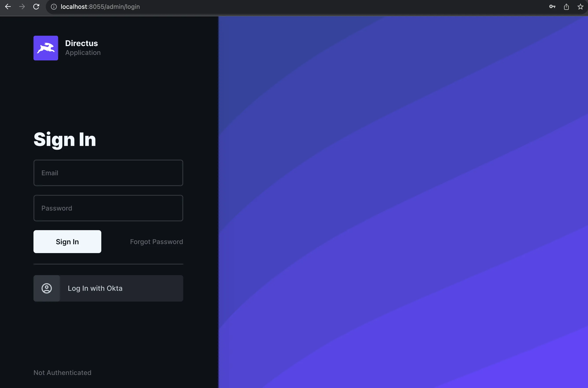Open the Forgot Password link
Screen dimensions: 588x388
pyautogui.click(x=156, y=242)
